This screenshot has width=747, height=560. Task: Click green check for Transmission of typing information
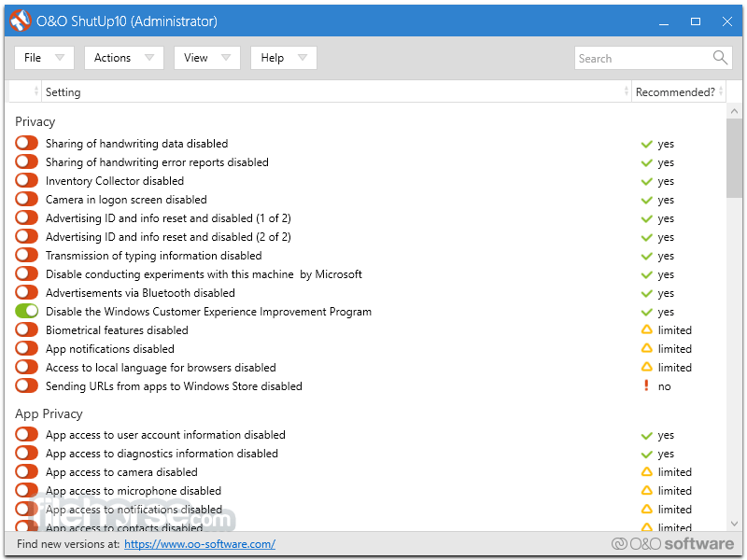click(646, 256)
